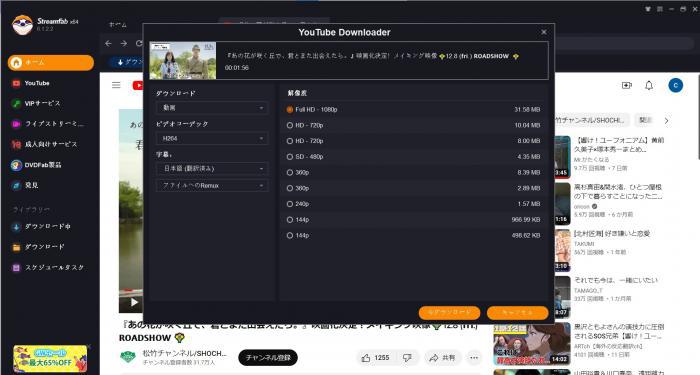Screen dimensions: 700x375
Task: Click the page scrollbar on right edge
Action: tap(698, 116)
